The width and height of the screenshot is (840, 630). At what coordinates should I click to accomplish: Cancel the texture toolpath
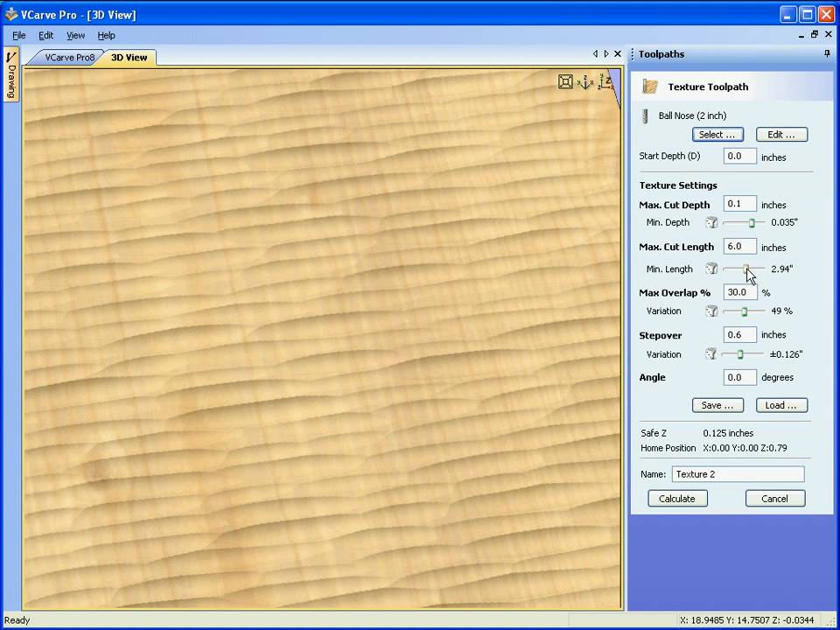pos(775,498)
